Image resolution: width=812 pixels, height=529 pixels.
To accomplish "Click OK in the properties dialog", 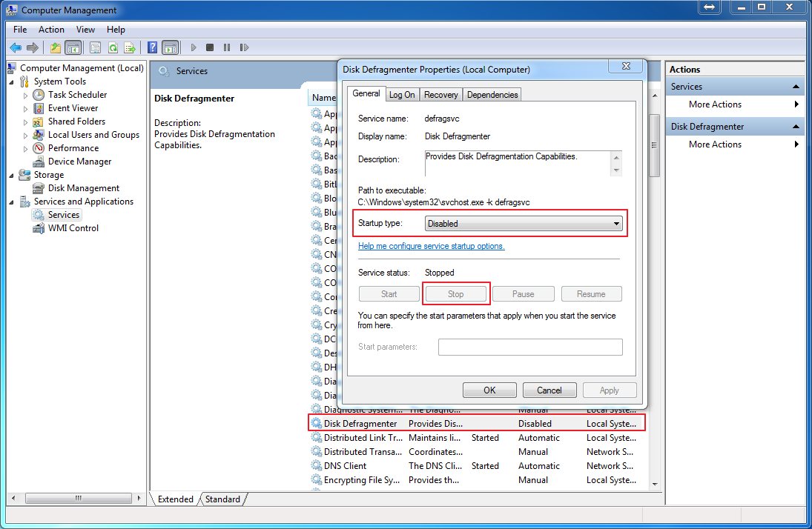I will (489, 390).
